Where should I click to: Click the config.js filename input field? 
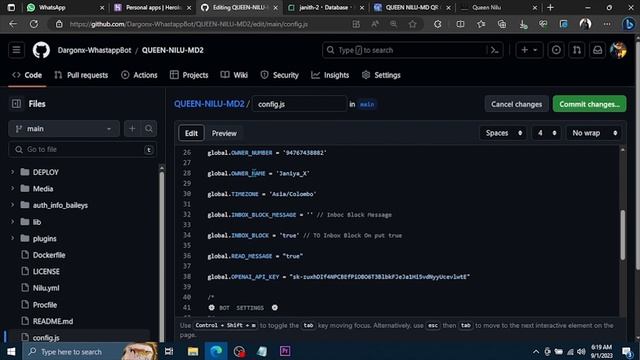[x=299, y=104]
